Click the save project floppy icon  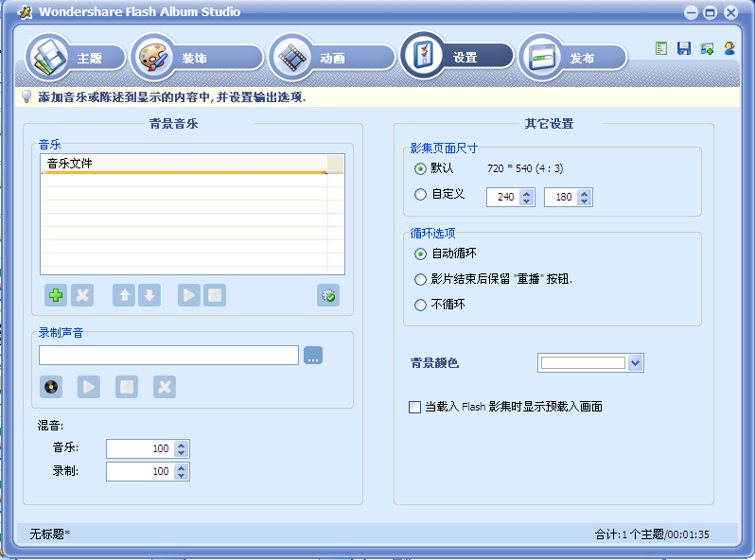click(x=684, y=48)
